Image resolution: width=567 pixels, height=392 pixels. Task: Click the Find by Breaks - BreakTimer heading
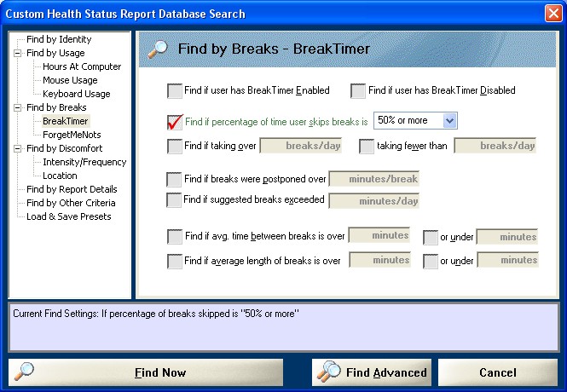click(x=274, y=49)
